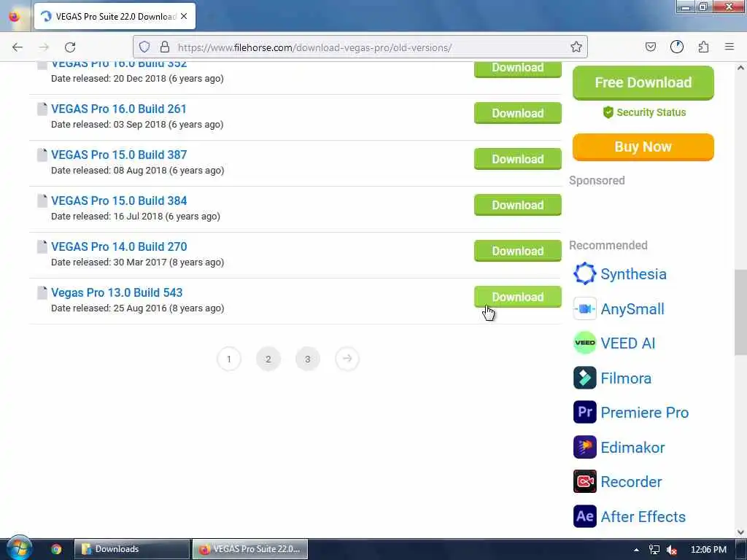The width and height of the screenshot is (747, 560).
Task: Go to pagination page 2
Action: point(268,359)
